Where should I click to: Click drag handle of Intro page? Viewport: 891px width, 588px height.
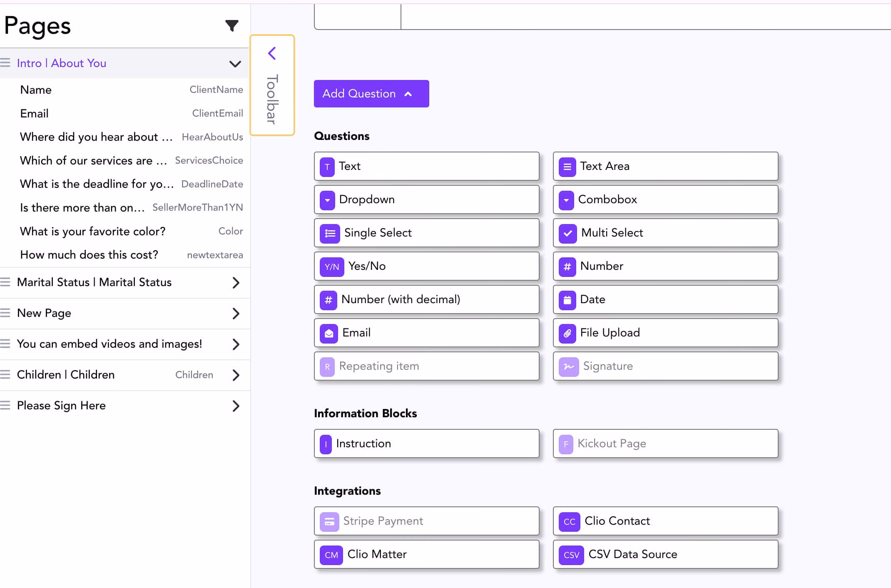pos(5,63)
